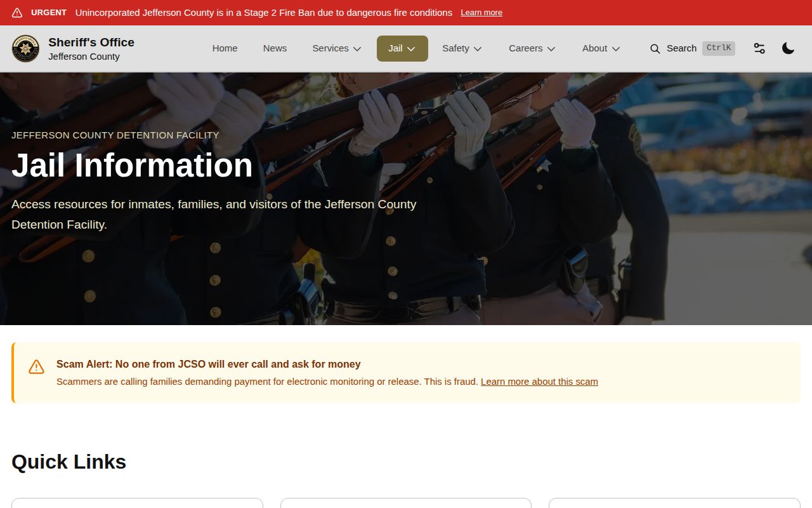Open Search via the Ctrl K shortcut badge

point(719,48)
